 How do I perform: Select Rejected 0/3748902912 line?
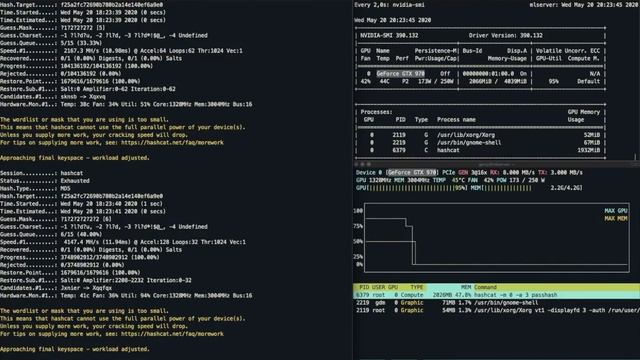pyautogui.click(x=64, y=265)
